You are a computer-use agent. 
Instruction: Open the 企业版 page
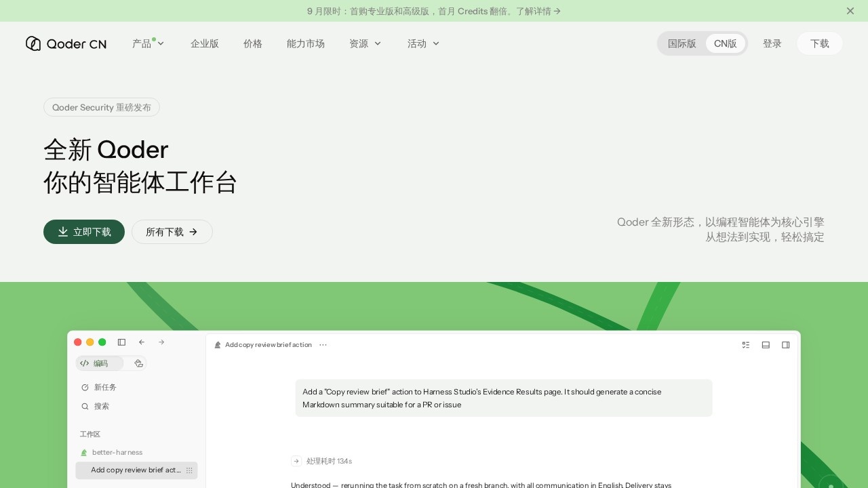click(x=205, y=43)
